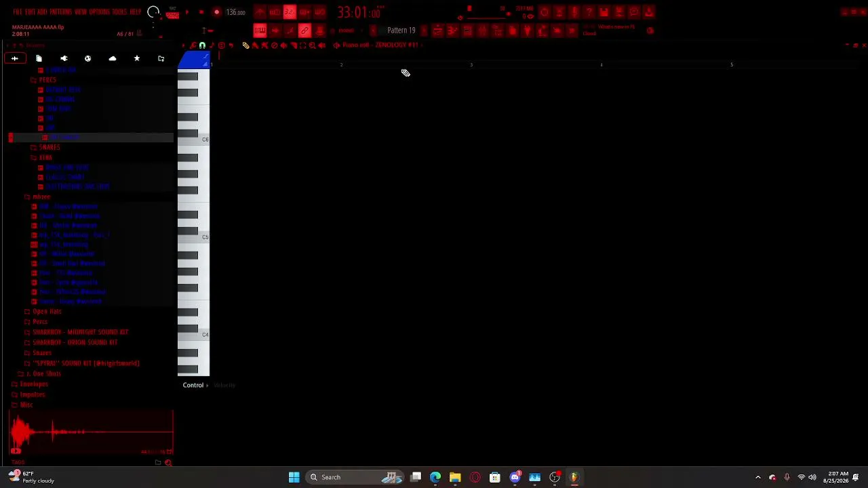Toggle the 3.2 countdown-before-recording button
868x488 pixels.
[x=290, y=12]
